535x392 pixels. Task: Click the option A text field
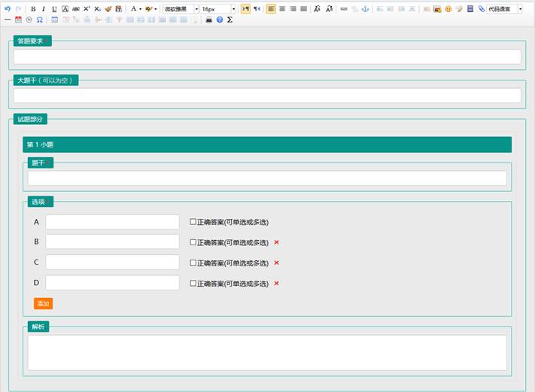coord(112,222)
